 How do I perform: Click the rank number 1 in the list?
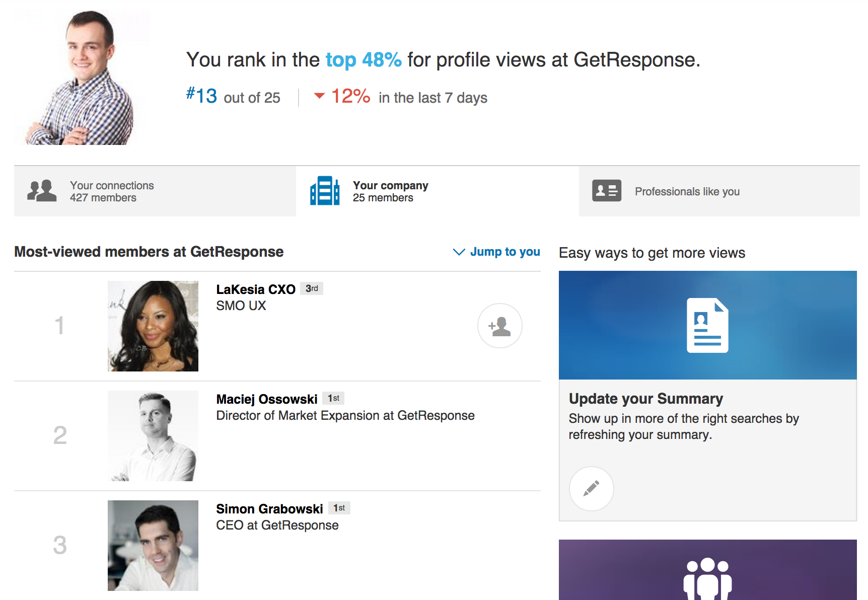(x=59, y=326)
